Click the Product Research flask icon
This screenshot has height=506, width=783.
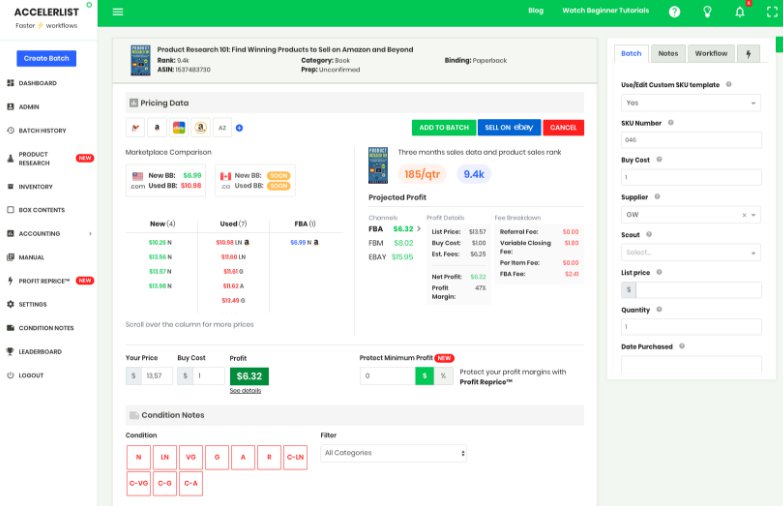[10, 158]
